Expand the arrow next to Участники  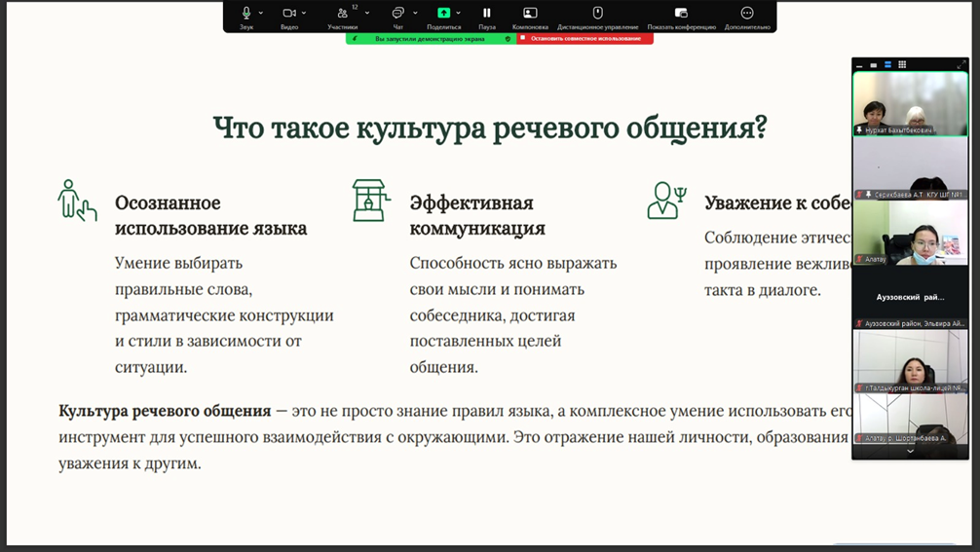366,13
